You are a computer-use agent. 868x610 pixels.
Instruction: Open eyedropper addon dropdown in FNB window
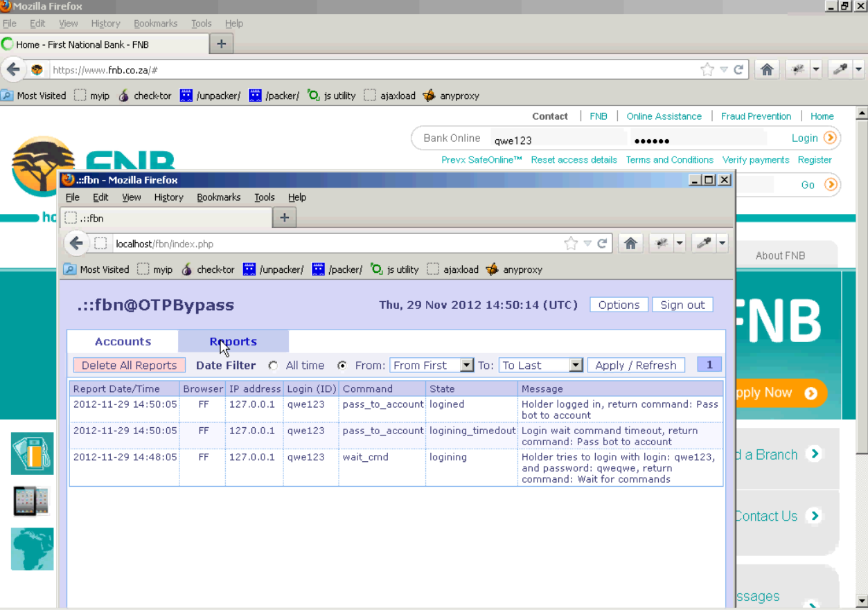pyautogui.click(x=859, y=70)
